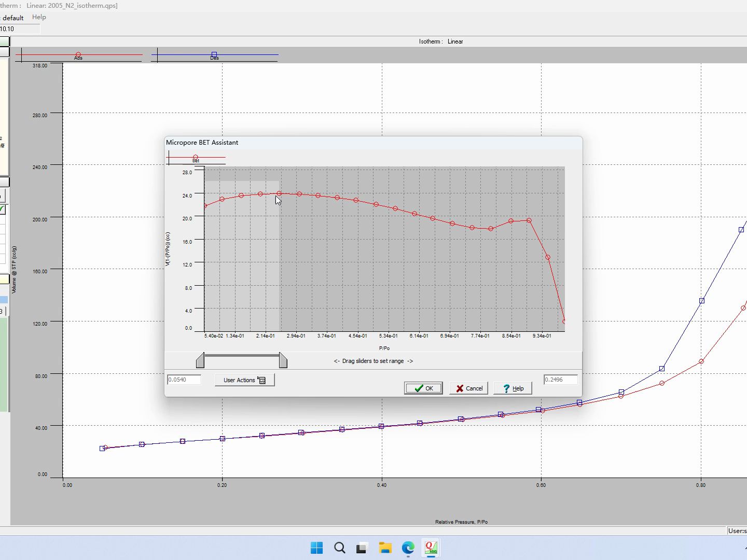This screenshot has height=560, width=747.
Task: Select the 'Micropore BET Assistant' dialog title
Action: point(202,143)
